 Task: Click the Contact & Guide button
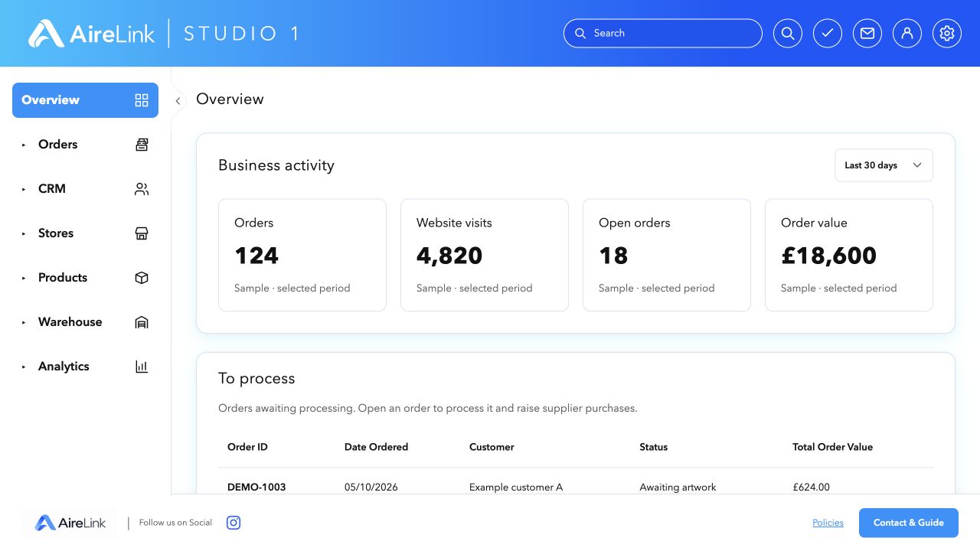pyautogui.click(x=909, y=523)
